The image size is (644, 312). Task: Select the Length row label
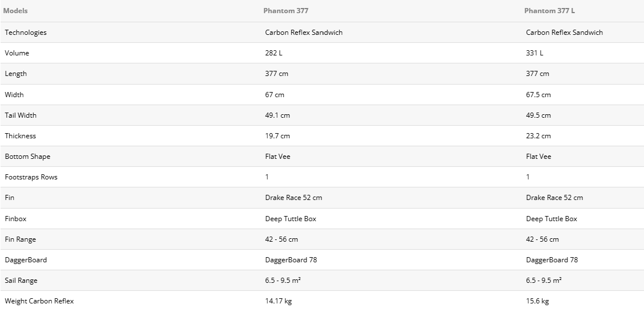point(15,74)
